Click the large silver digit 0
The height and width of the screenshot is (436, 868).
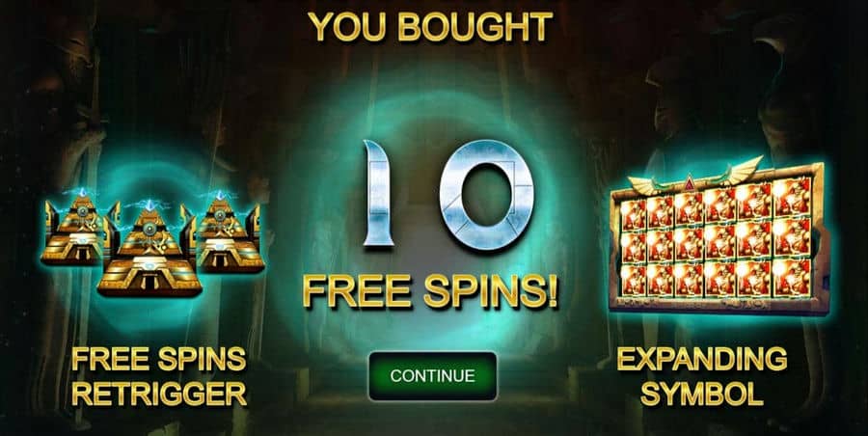(486, 195)
